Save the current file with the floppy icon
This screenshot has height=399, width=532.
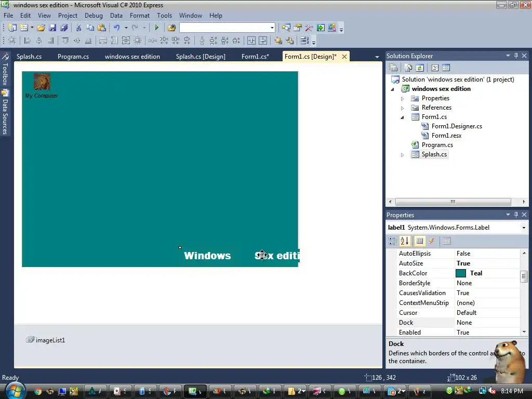(52, 28)
